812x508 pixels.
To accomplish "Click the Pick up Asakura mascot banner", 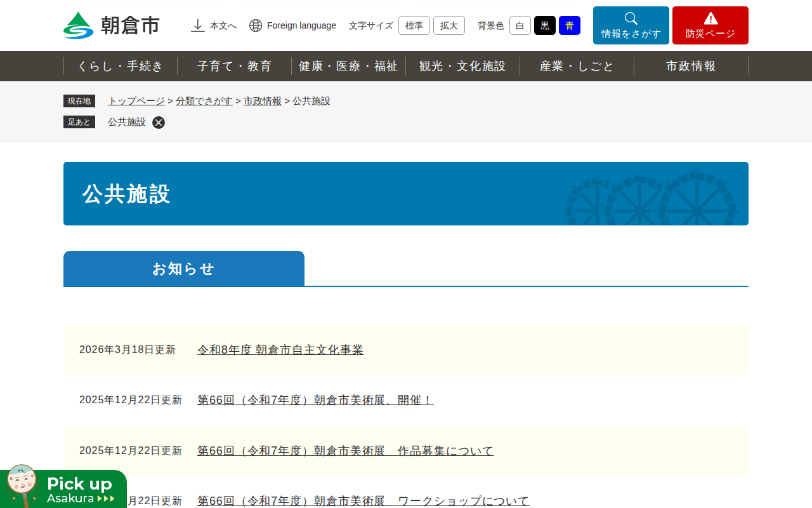I will tap(63, 490).
